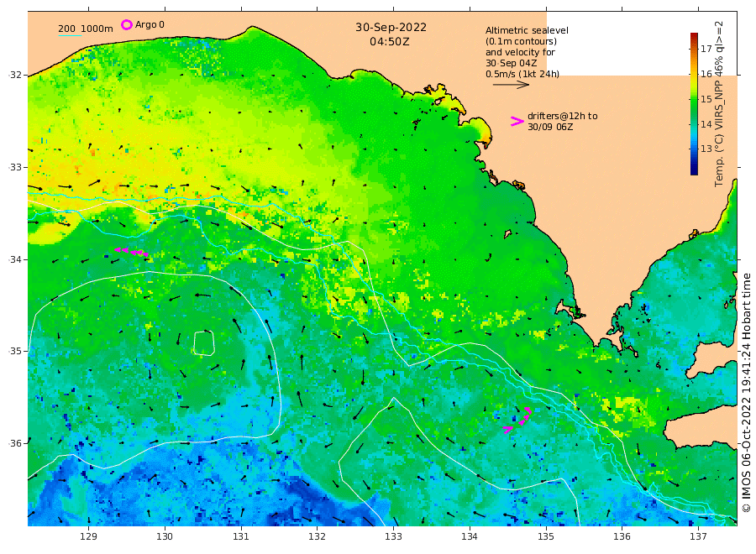
Task: Click the 14 tick label on colorbar
Action: (x=706, y=123)
